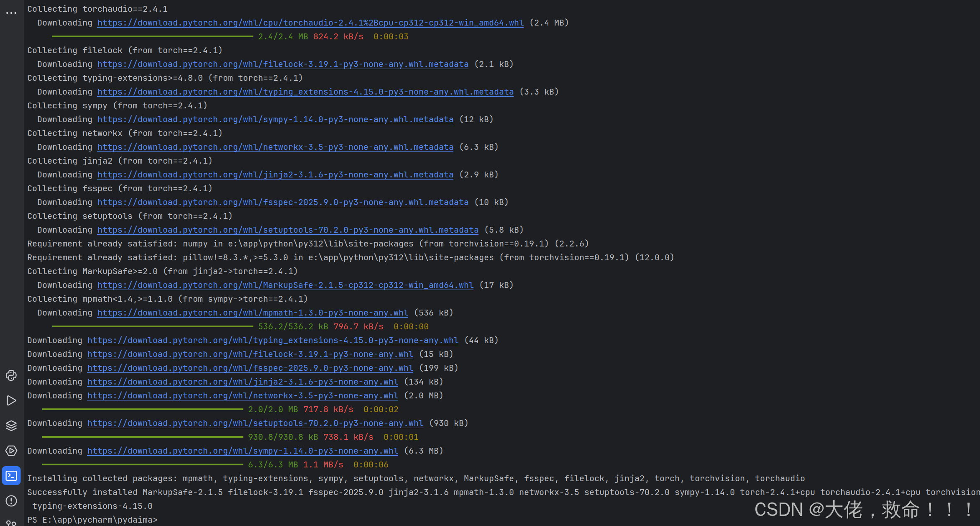Viewport: 980px width, 526px height.
Task: Click the three-dots more options icon
Action: pos(11,13)
